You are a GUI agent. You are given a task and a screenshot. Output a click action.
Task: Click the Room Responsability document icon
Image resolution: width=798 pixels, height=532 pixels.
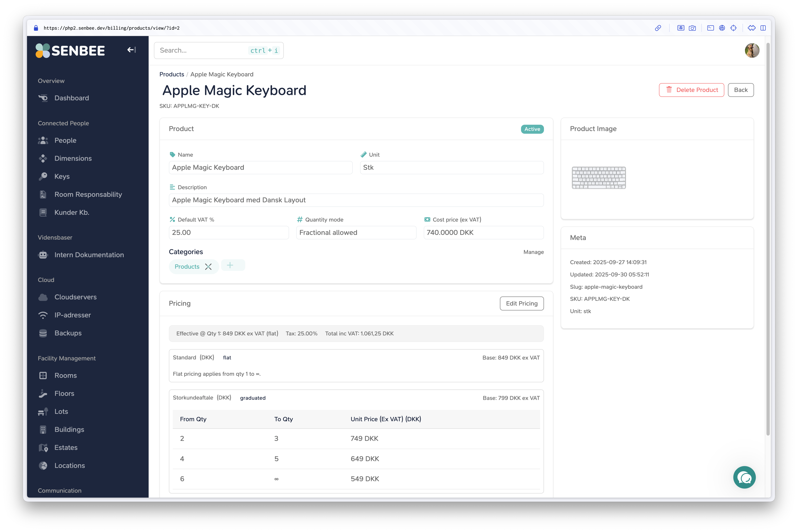(x=43, y=194)
